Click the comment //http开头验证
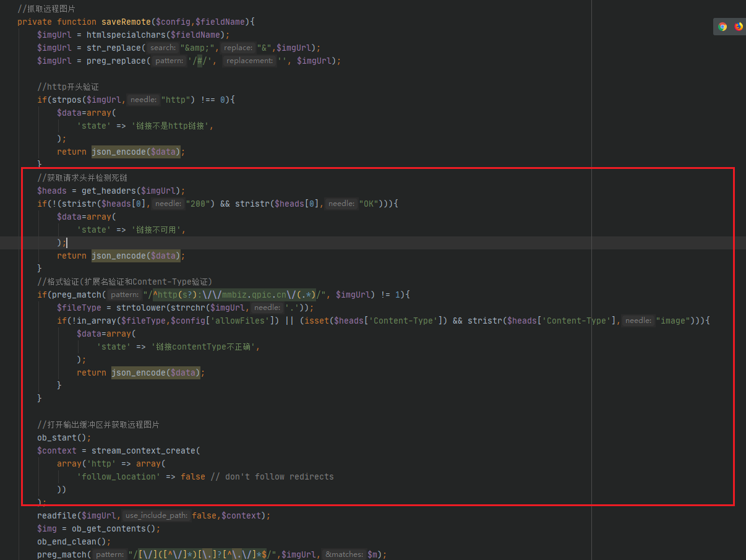Image resolution: width=746 pixels, height=560 pixels. (68, 87)
